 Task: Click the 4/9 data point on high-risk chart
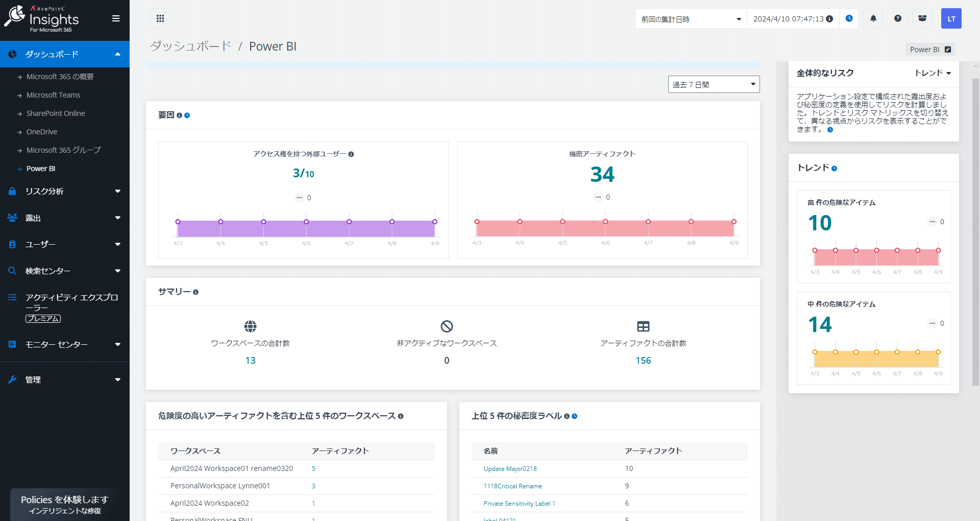point(938,250)
